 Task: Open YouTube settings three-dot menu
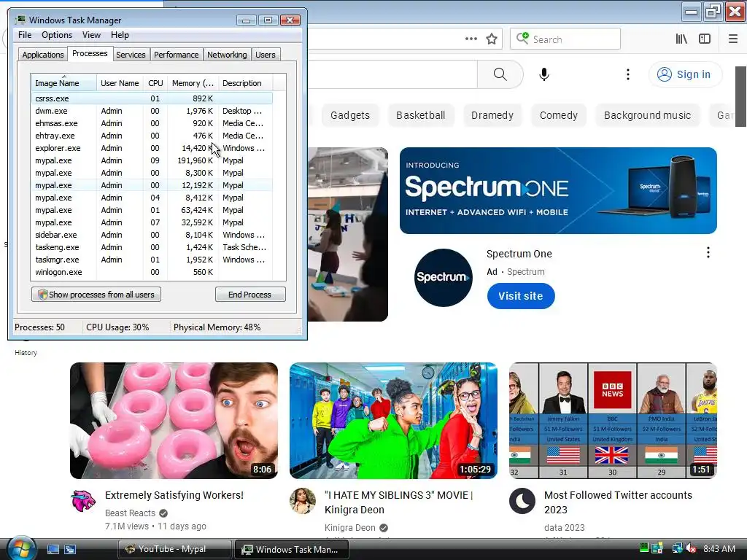click(628, 74)
